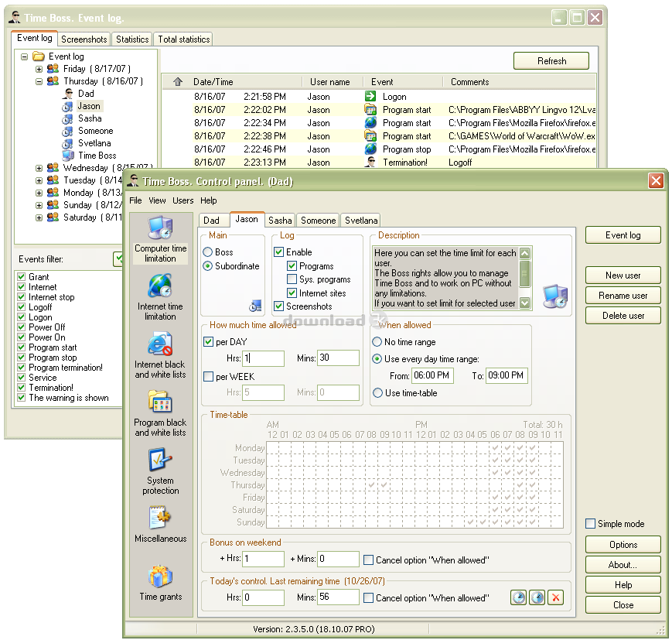Enable the per WEEK time limit checkbox
The image size is (672, 640).
(208, 376)
